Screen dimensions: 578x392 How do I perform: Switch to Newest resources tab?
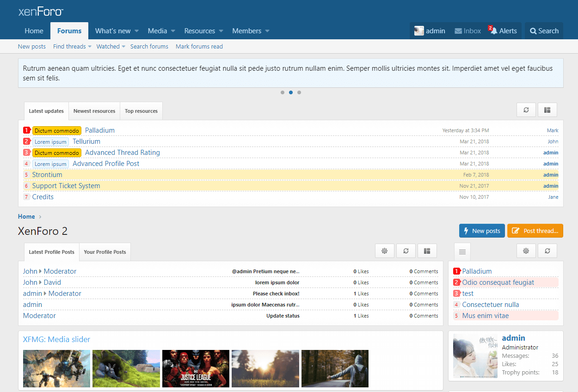(x=94, y=111)
